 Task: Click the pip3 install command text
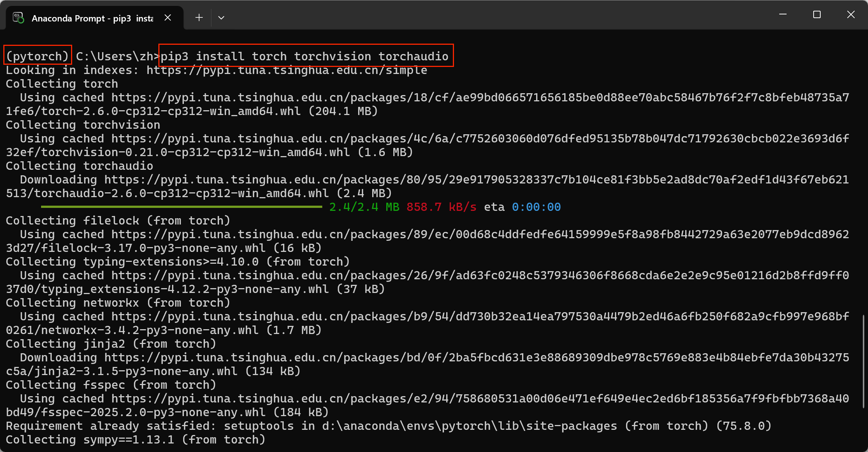point(304,56)
